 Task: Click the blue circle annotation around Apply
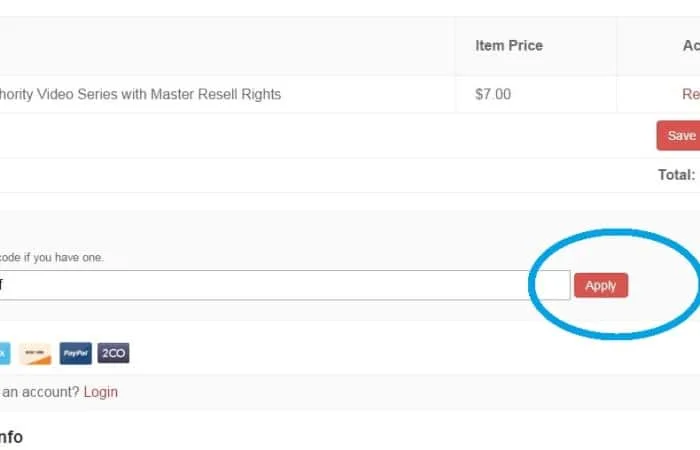(615, 284)
